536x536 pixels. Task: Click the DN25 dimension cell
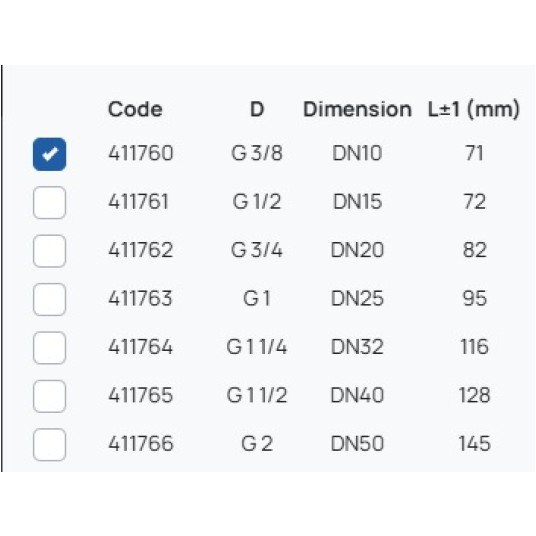coord(357,298)
